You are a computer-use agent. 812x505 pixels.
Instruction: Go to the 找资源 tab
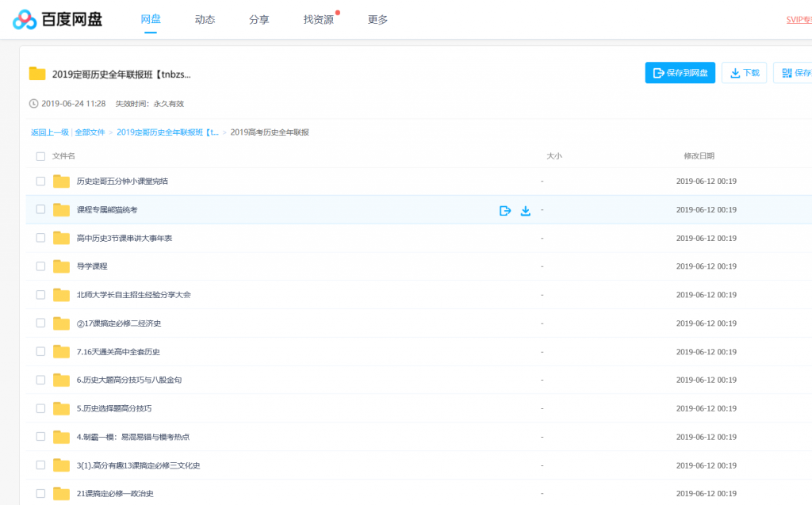click(318, 20)
